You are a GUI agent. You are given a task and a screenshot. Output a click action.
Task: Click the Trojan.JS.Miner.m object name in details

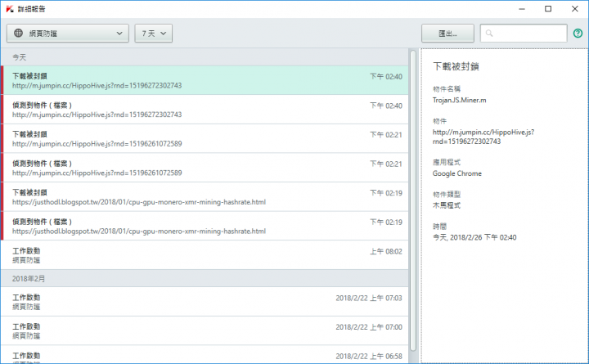tap(459, 101)
